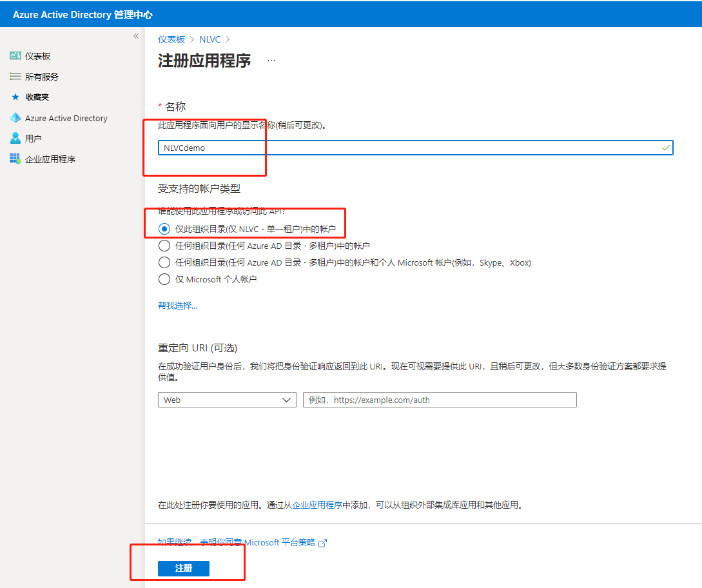Select multi-tenant and personal Microsoft accounts option
Image resolution: width=702 pixels, height=588 pixels.
(x=164, y=262)
